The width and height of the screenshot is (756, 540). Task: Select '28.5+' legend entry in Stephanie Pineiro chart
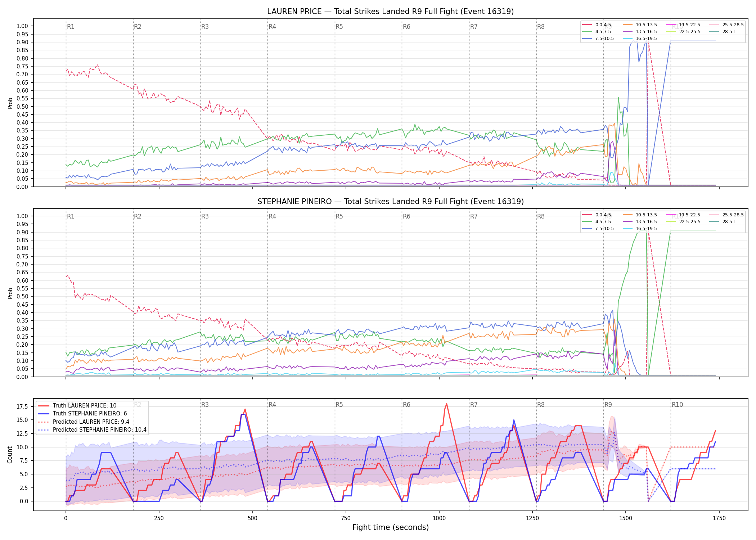[723, 222]
